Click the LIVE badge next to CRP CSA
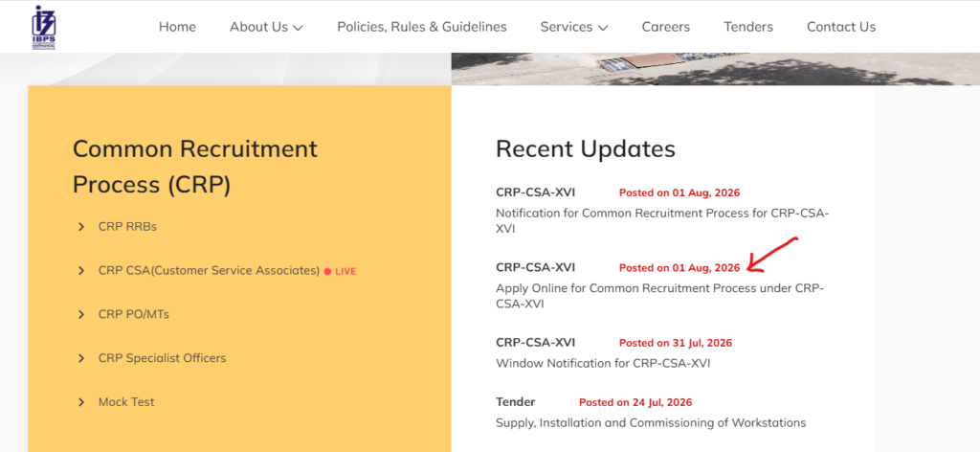 [340, 271]
